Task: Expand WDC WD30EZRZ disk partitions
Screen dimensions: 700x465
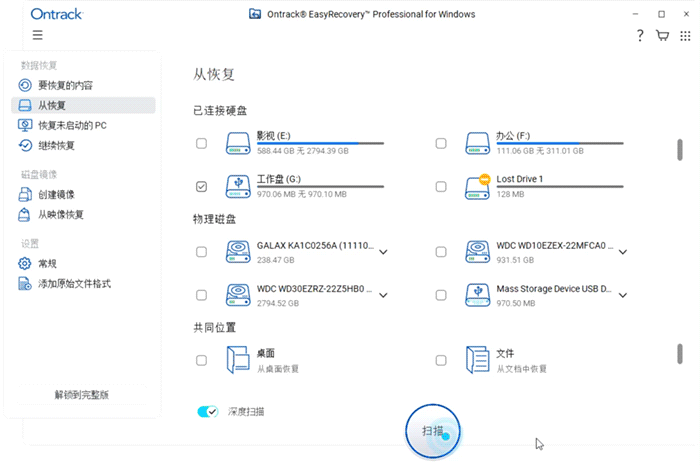Action: (x=383, y=295)
